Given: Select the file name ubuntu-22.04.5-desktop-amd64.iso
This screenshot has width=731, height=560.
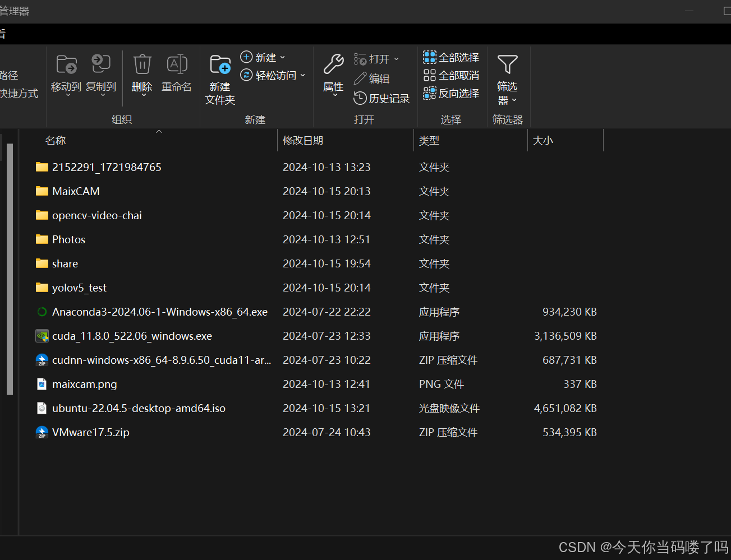Looking at the screenshot, I should coord(139,408).
